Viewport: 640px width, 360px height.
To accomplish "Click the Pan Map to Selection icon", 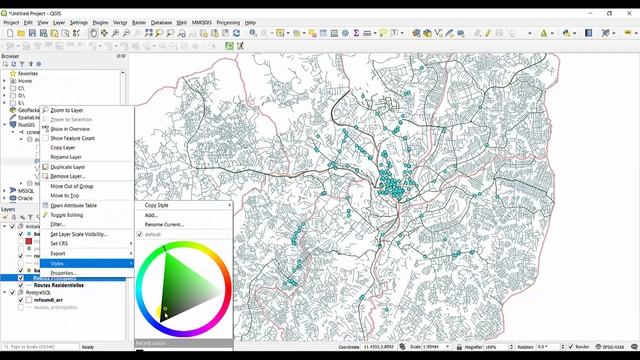I will [104, 33].
